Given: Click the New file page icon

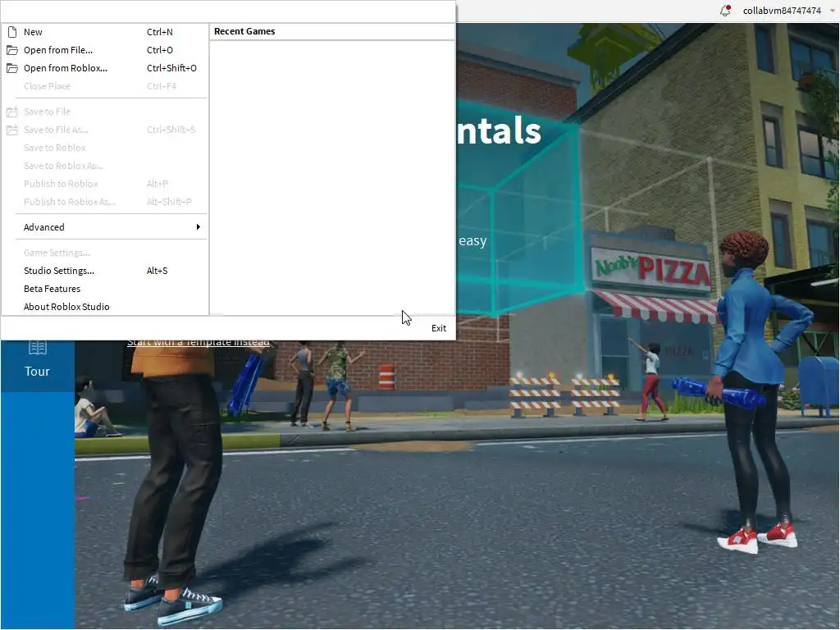Looking at the screenshot, I should click(x=11, y=32).
